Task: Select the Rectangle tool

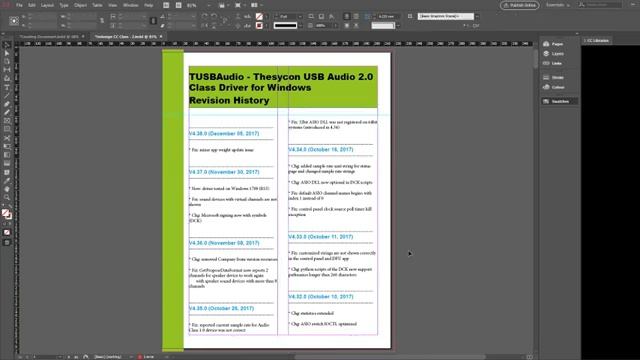Action: tap(7, 129)
